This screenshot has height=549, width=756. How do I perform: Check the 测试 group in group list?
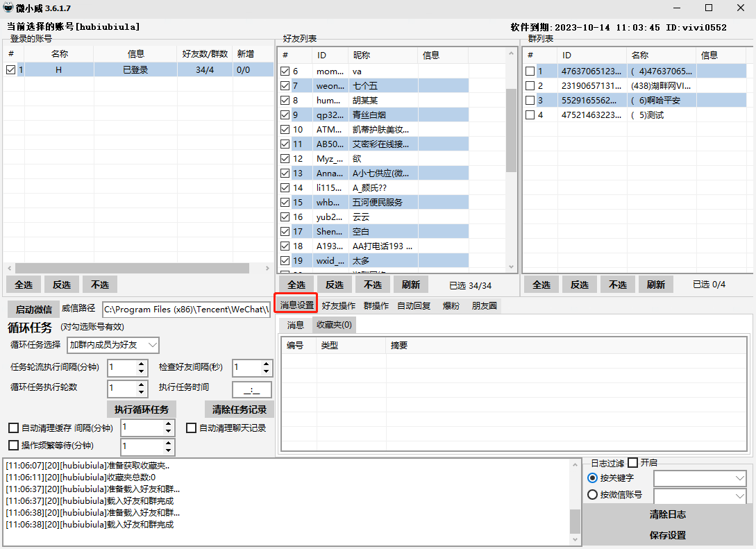click(530, 115)
